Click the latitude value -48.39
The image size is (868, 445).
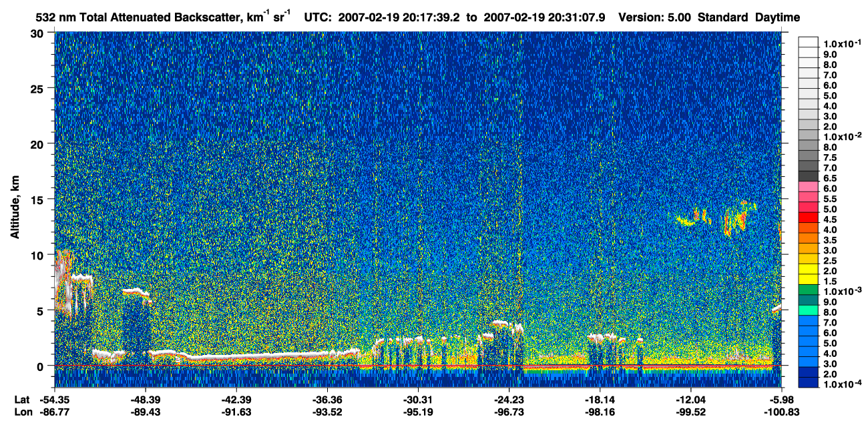tap(146, 399)
